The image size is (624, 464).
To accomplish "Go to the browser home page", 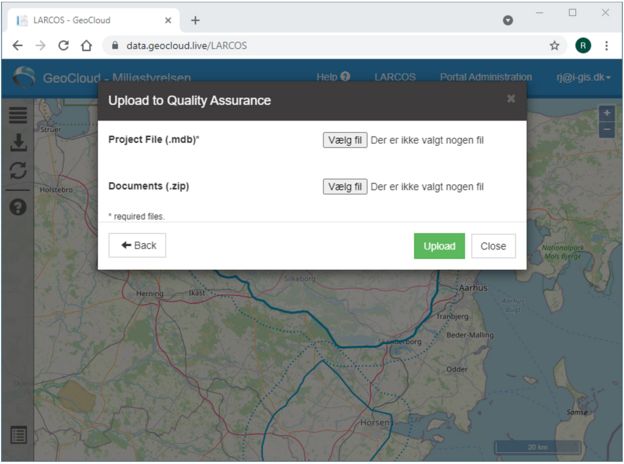I will 86,46.
